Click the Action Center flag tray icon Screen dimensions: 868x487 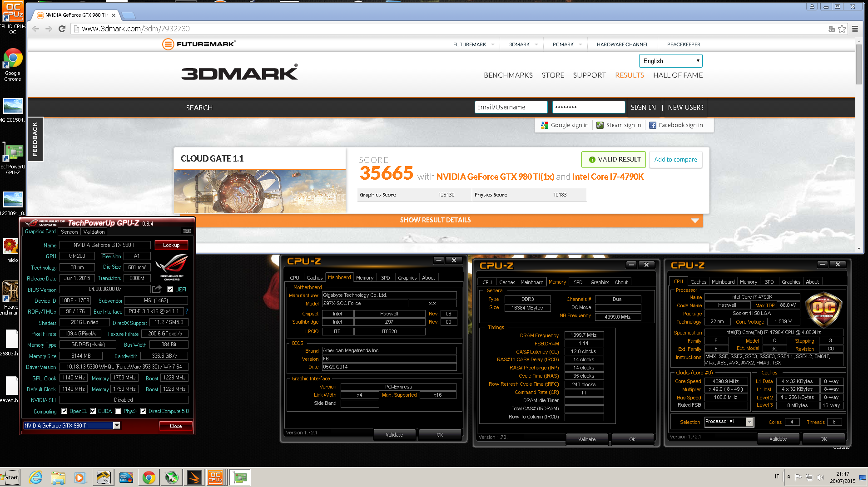coord(798,477)
